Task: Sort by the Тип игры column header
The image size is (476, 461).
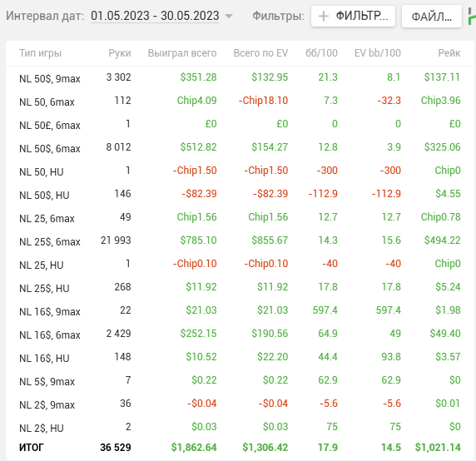Action: [x=41, y=53]
